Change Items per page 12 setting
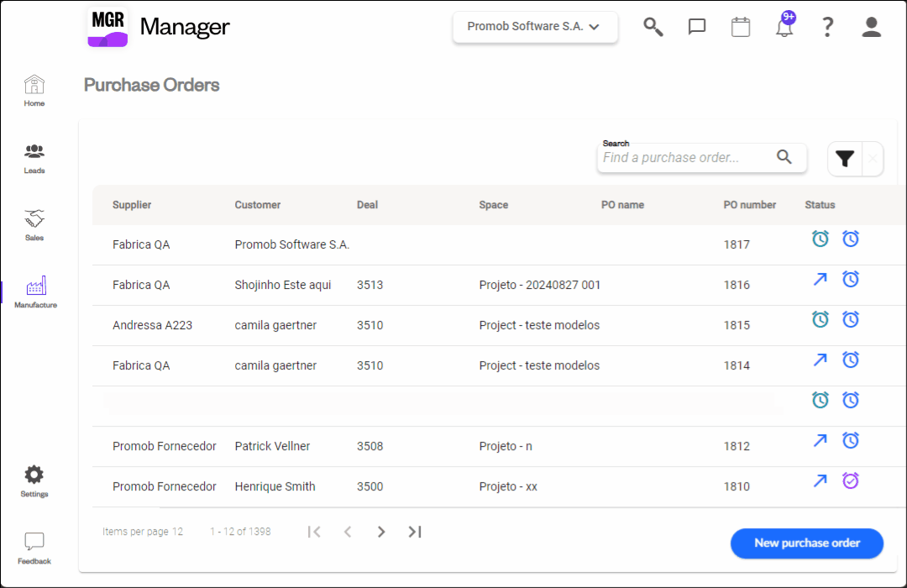 coord(143,531)
